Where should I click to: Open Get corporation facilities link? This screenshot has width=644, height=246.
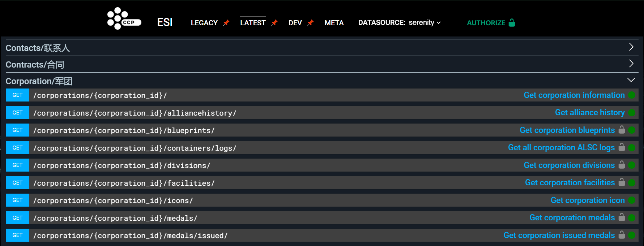570,182
